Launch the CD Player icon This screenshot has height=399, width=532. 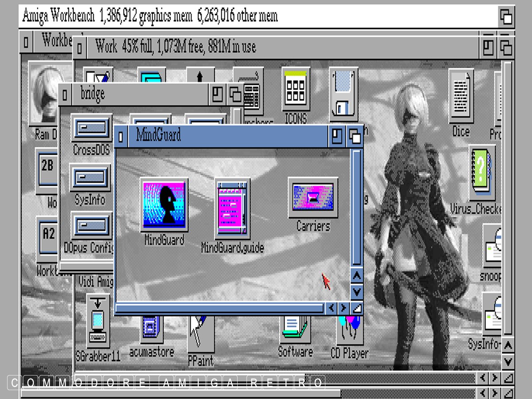(x=349, y=330)
